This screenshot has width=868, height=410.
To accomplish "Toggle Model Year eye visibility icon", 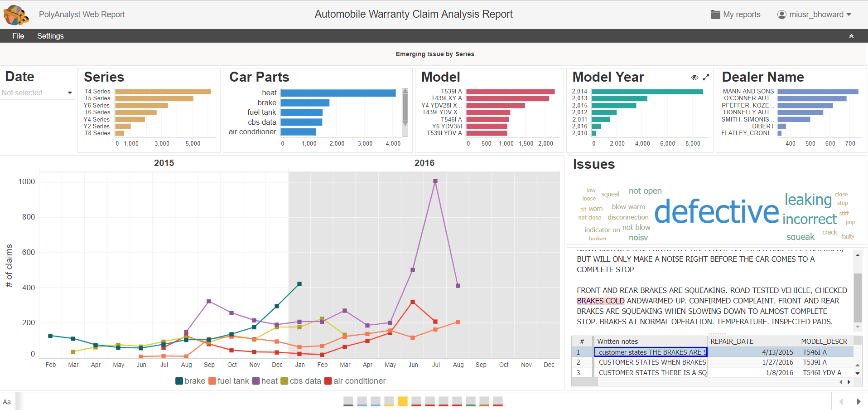I will click(694, 78).
